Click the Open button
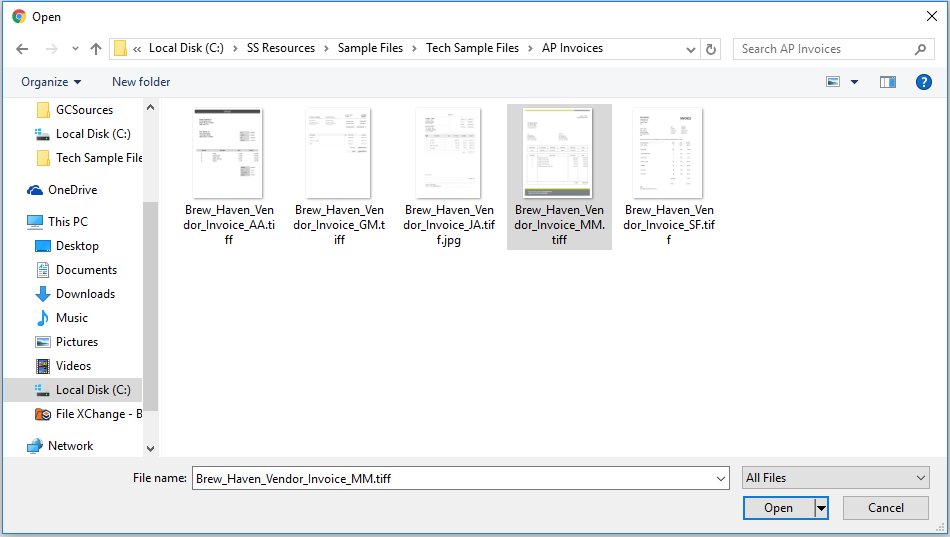This screenshot has width=950, height=537. coord(778,508)
